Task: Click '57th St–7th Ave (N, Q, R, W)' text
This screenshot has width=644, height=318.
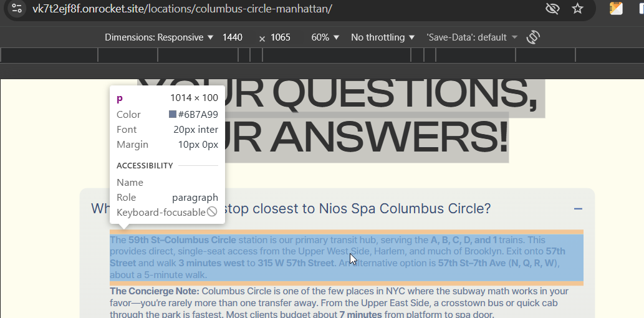Action: [498, 263]
